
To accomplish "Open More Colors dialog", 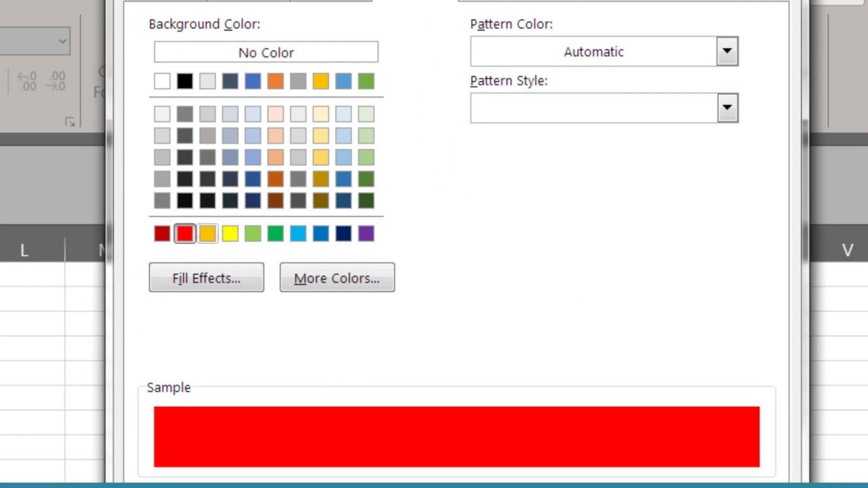I will (x=337, y=278).
